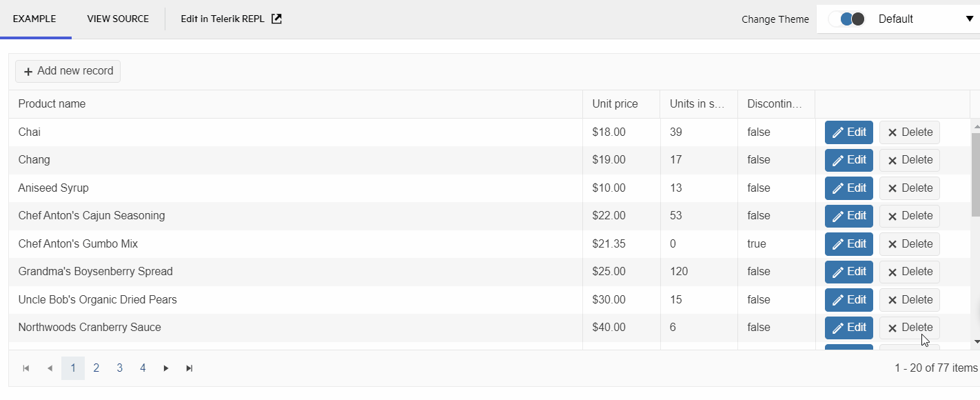Click the scrollbar down arrow
980x400 pixels.
coord(975,343)
